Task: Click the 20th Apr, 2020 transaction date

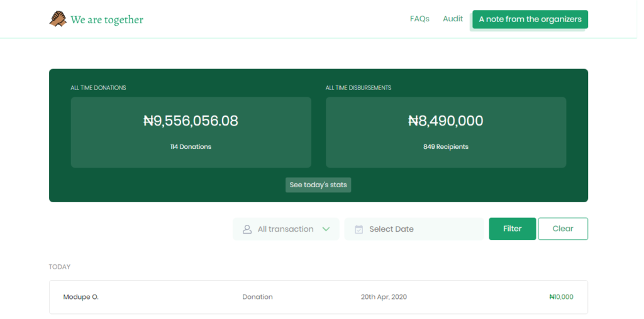Action: pyautogui.click(x=384, y=297)
